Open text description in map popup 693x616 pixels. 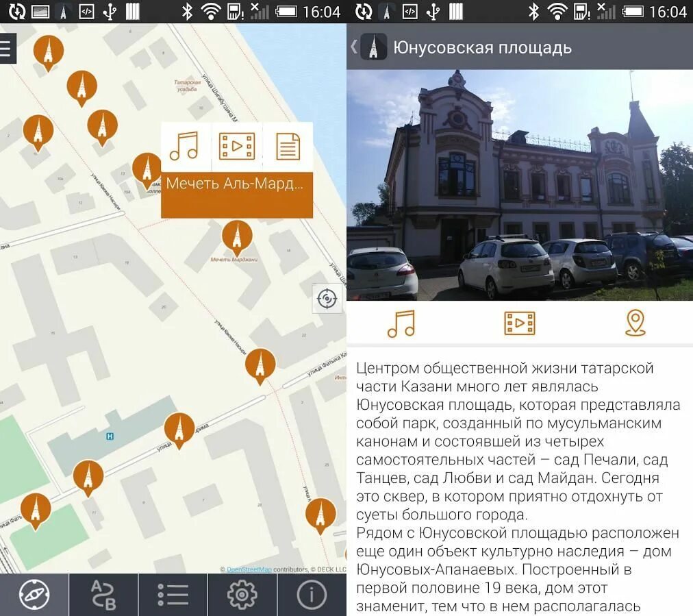[288, 147]
